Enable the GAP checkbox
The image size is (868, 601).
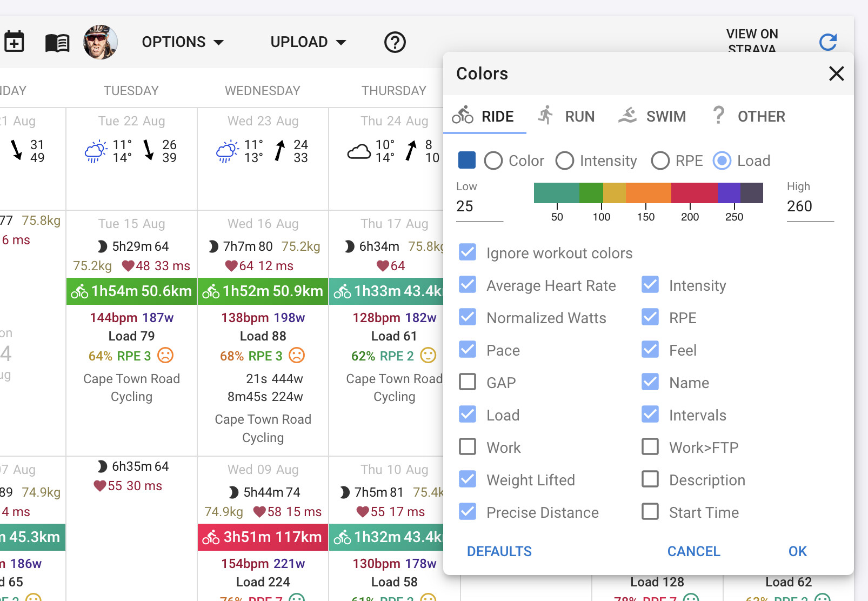[x=468, y=382]
